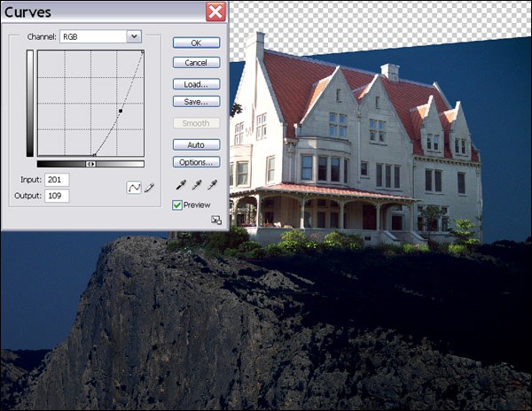
Task: Toggle the gradient direction arrows under the grid
Action: 90,164
